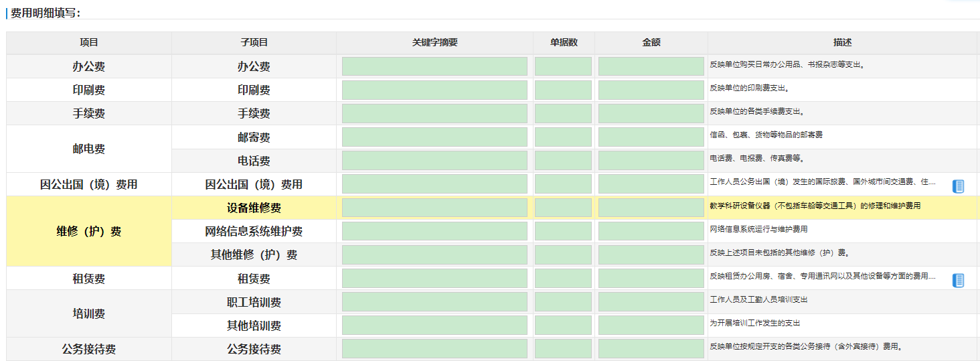Click 关键字摘要 field for 其他维修（护）费 row
The height and width of the screenshot is (361, 980).
[434, 255]
